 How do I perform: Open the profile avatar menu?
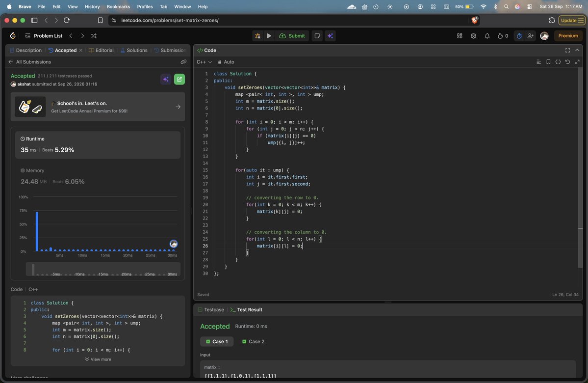click(544, 36)
